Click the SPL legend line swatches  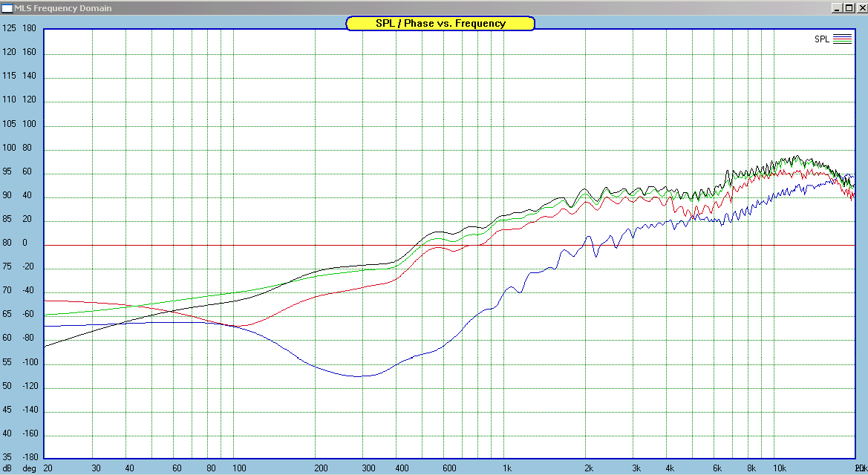point(842,39)
